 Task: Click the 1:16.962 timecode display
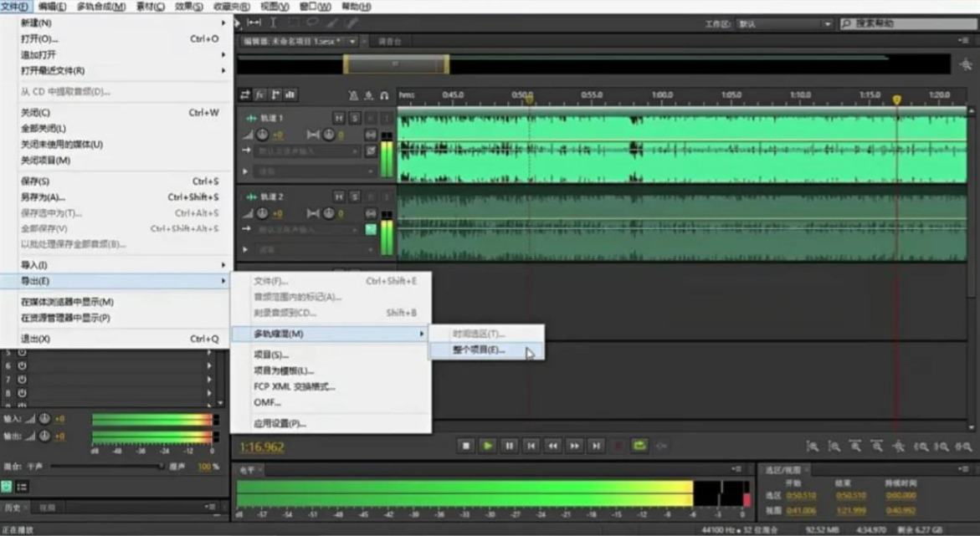click(262, 447)
